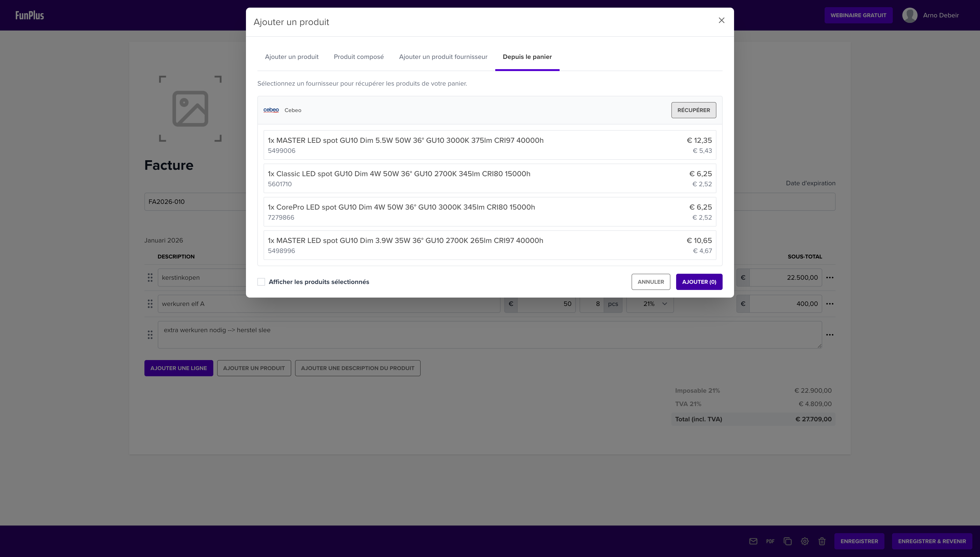
Task: Close the Ajouter un produit dialog
Action: coord(721,21)
